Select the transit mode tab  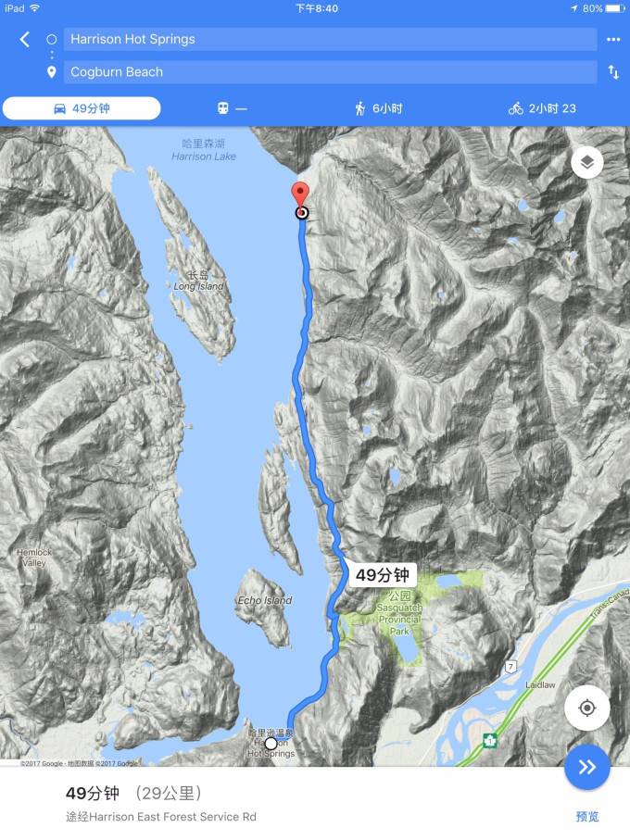pos(233,108)
